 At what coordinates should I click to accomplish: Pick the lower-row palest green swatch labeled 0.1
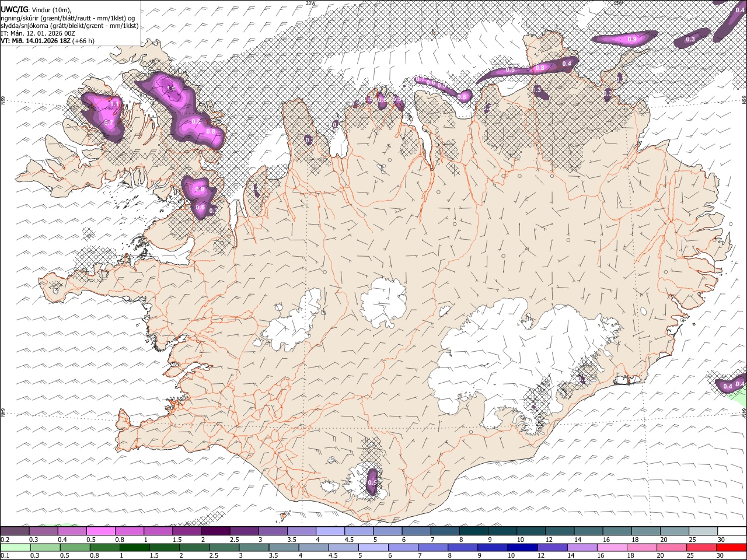(x=15, y=547)
